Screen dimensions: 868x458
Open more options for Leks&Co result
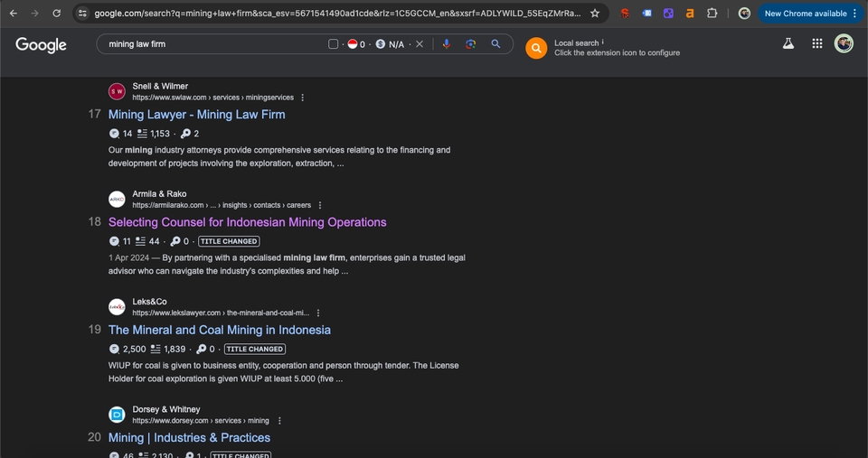point(318,313)
